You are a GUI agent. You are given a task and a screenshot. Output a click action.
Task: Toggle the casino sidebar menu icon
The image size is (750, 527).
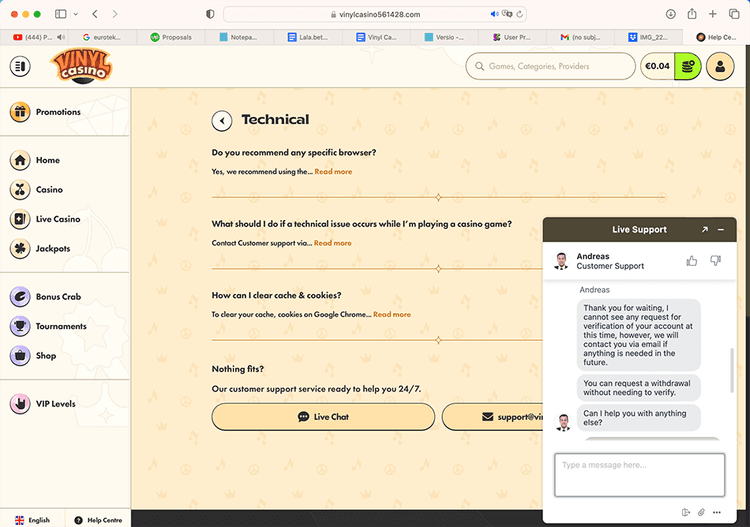coord(20,66)
